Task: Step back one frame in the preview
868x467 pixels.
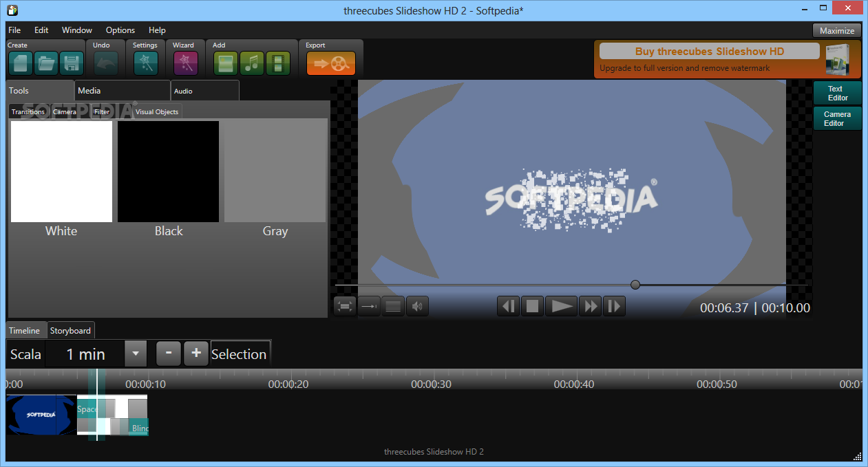Action: pyautogui.click(x=508, y=306)
